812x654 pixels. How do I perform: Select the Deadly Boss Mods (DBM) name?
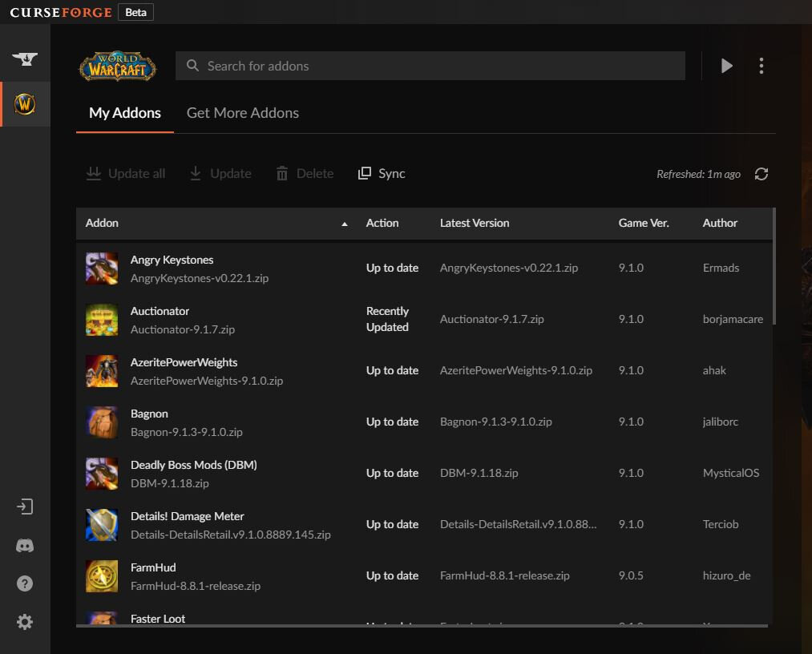point(194,465)
